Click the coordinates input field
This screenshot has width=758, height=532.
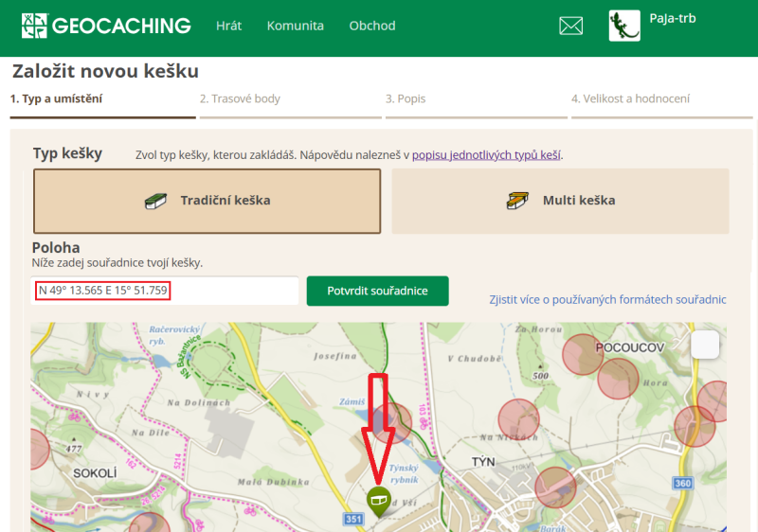164,291
